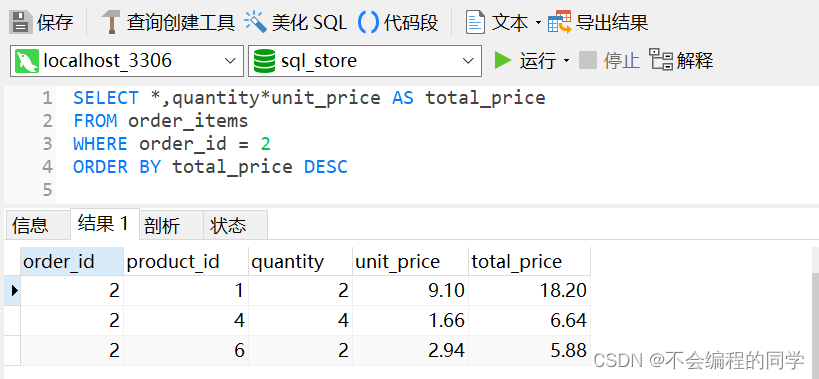Expand the Text (文本) dropdown arrow
819x379 pixels.
(x=539, y=23)
